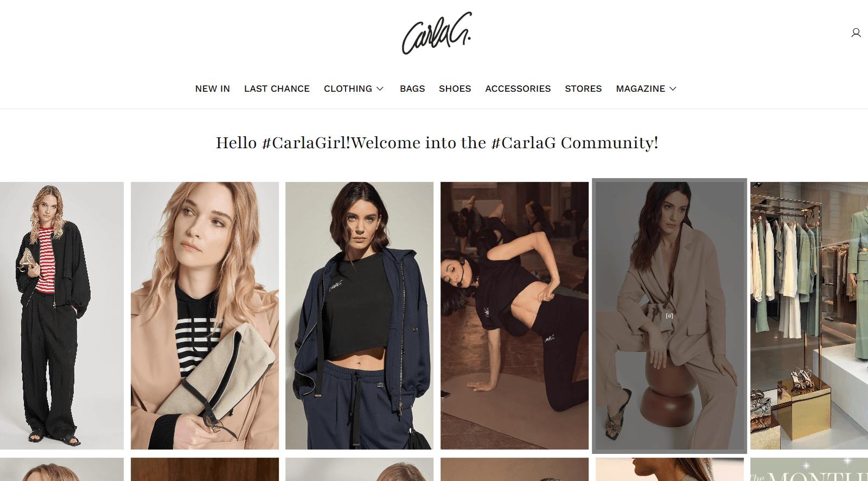868x481 pixels.
Task: Select the SHOES menu item
Action: [x=455, y=88]
